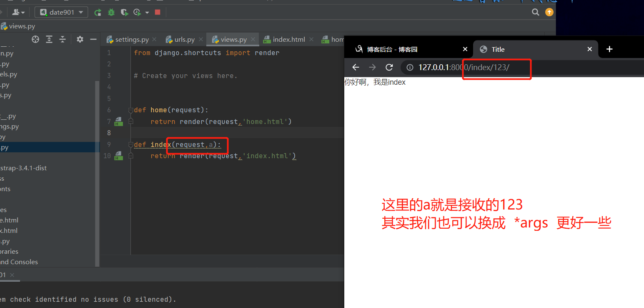Click 'index.html' string in line 10
Image resolution: width=644 pixels, height=308 pixels.
(x=267, y=156)
